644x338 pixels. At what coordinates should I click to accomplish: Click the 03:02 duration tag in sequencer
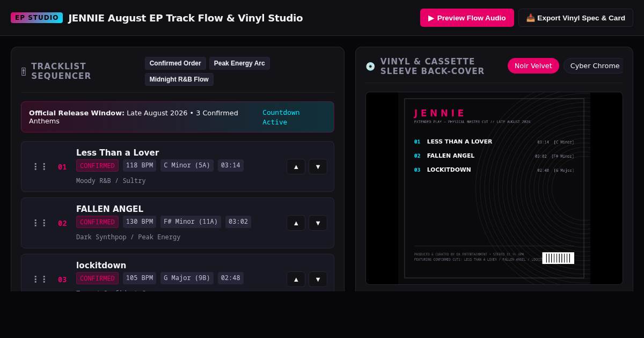[238, 222]
